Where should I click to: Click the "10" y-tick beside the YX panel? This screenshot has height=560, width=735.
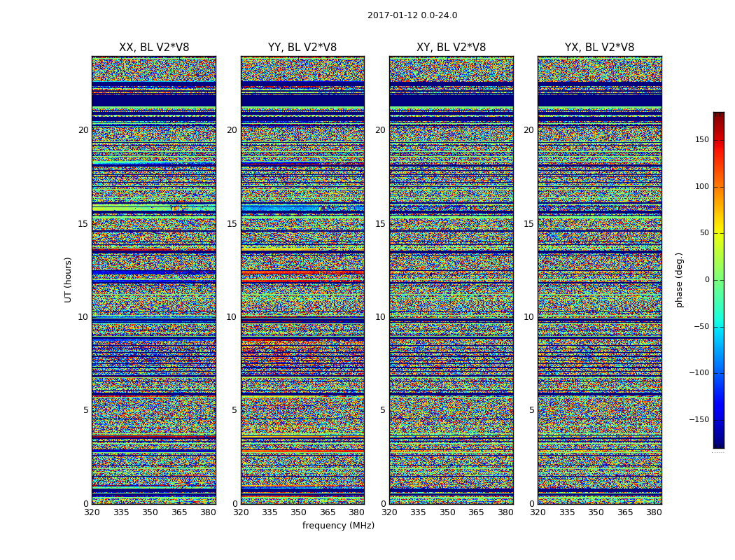coord(529,317)
